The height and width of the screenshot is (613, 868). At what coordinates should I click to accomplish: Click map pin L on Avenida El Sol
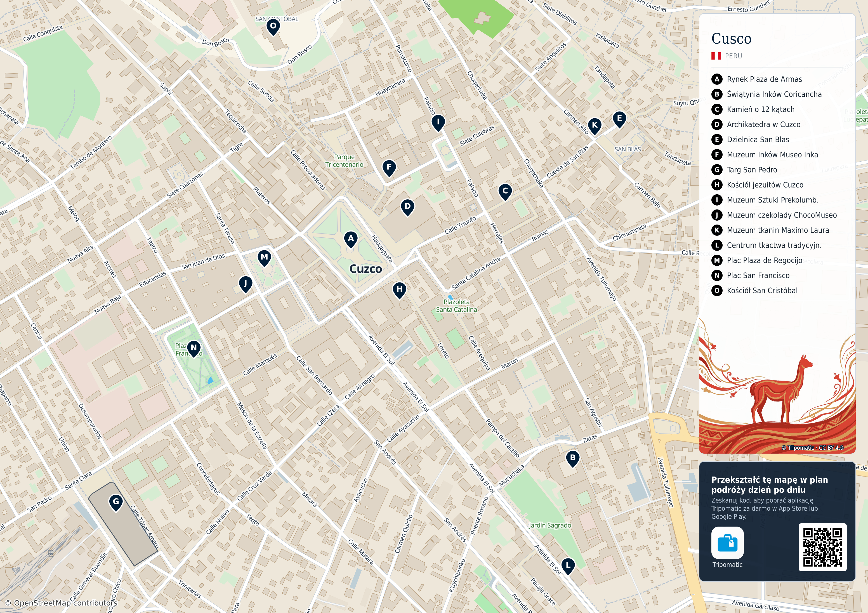[568, 567]
